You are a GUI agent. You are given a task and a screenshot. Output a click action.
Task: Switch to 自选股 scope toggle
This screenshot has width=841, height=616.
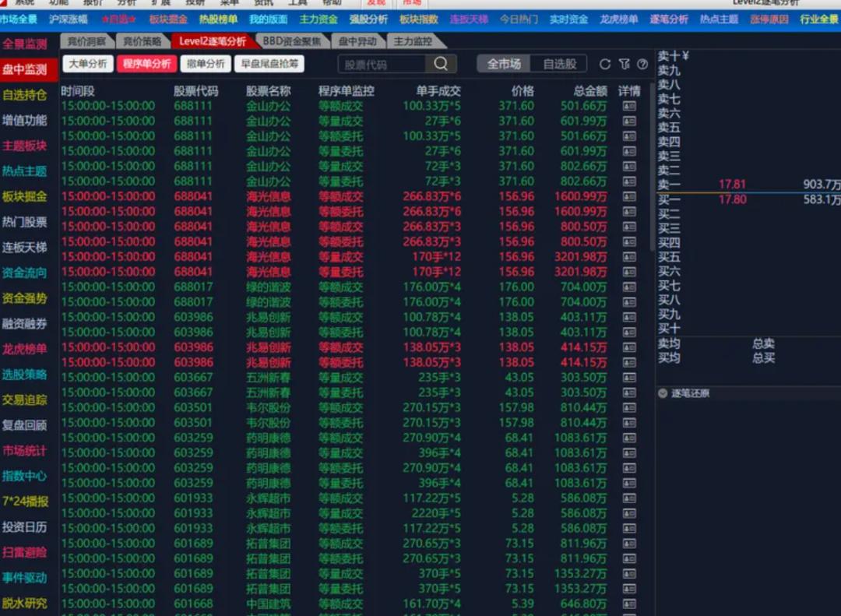(x=559, y=64)
